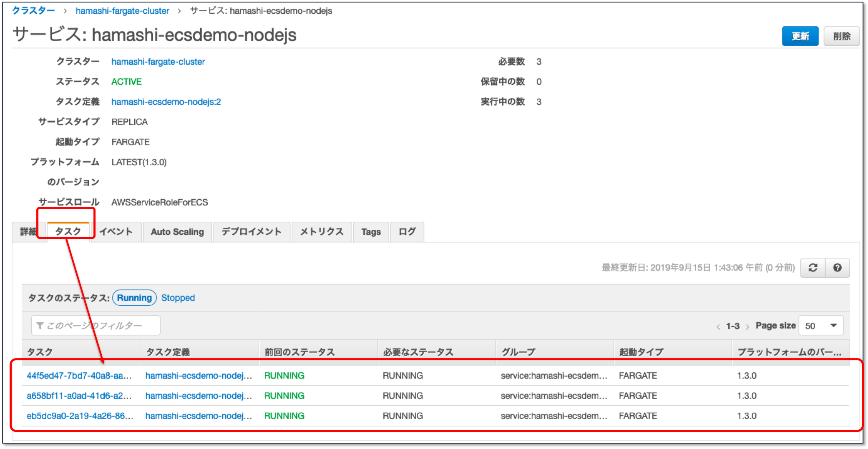Open task definition link in eb5dc9a0 row

(199, 416)
